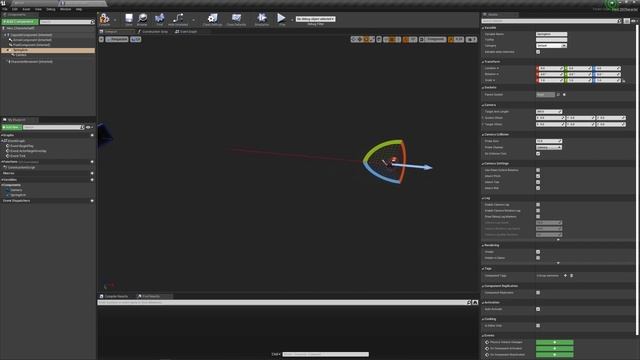Toggle Enable Camera Rotation Lag checkbox
The height and width of the screenshot is (360, 640).
point(538,211)
